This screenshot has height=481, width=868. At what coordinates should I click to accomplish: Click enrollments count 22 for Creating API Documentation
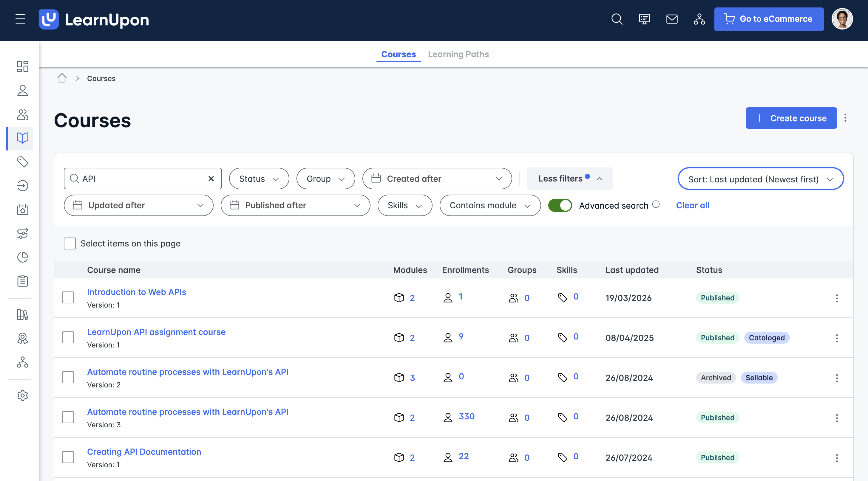click(464, 457)
